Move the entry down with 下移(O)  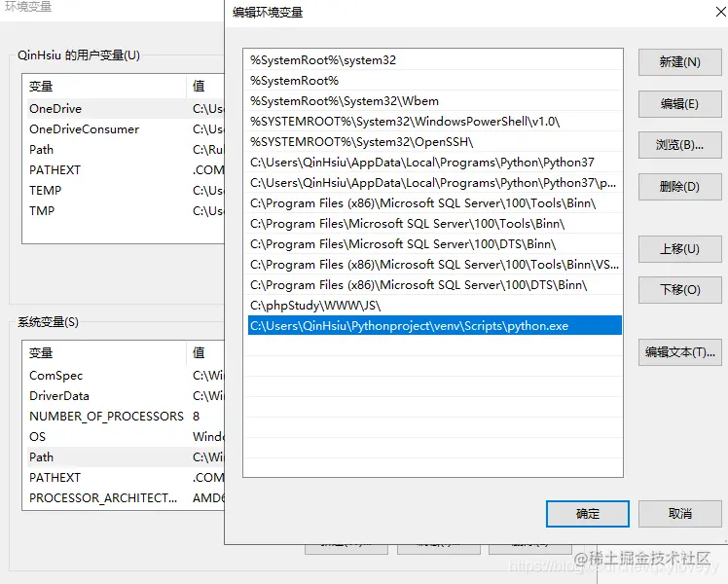679,290
